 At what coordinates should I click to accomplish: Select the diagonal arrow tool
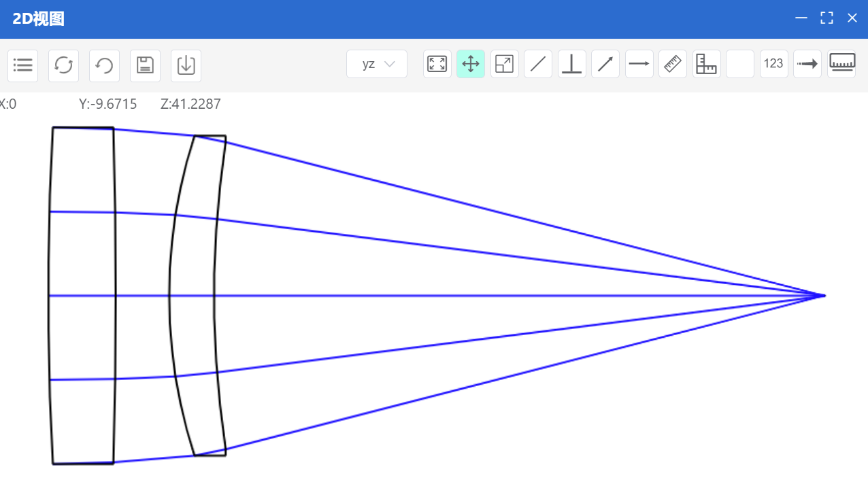pos(605,64)
